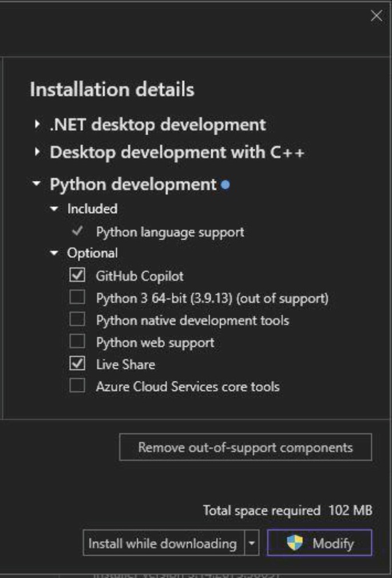The width and height of the screenshot is (392, 578).
Task: Click the Install while downloading option
Action: tap(163, 543)
